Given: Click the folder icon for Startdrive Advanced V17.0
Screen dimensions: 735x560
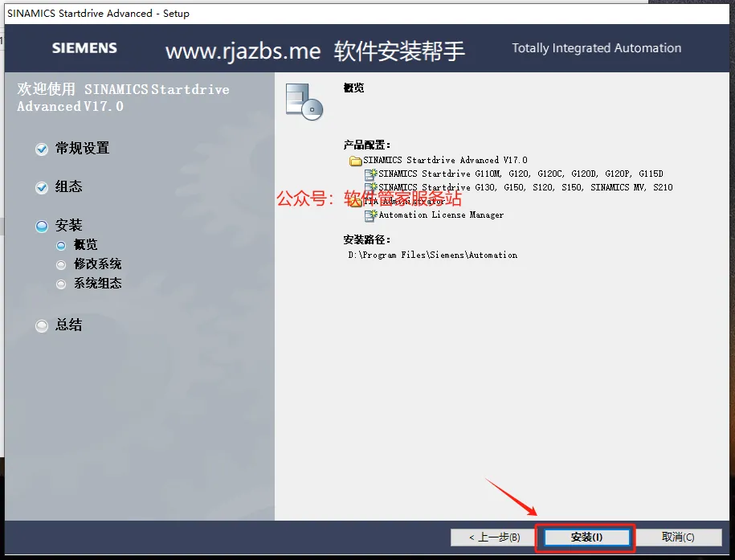Looking at the screenshot, I should pos(355,161).
